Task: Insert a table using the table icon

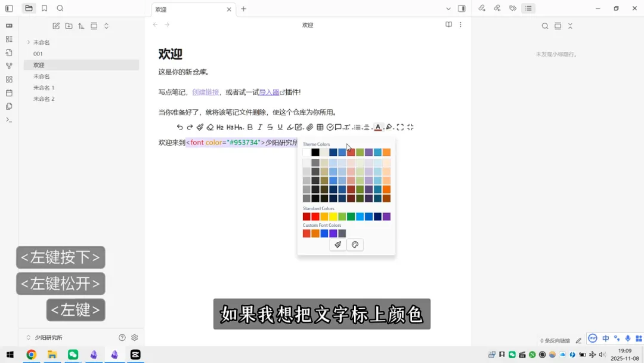Action: (320, 127)
